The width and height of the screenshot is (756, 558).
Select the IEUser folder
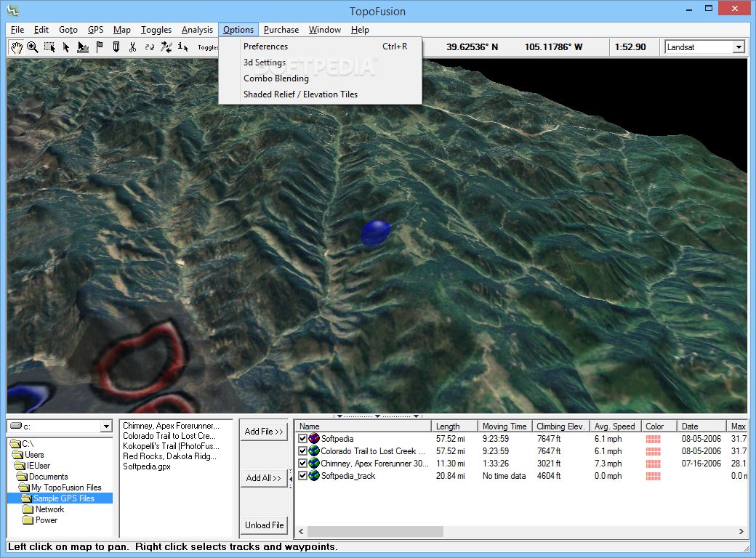[x=33, y=466]
